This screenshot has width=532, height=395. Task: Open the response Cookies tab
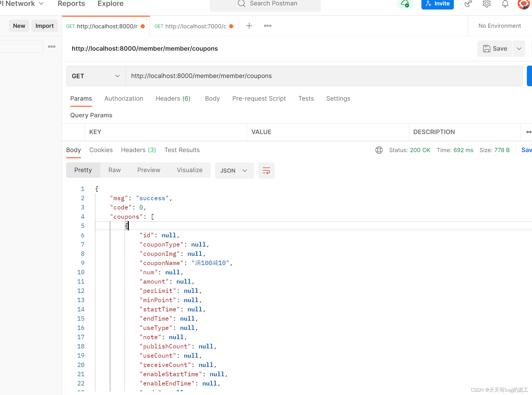pos(101,150)
